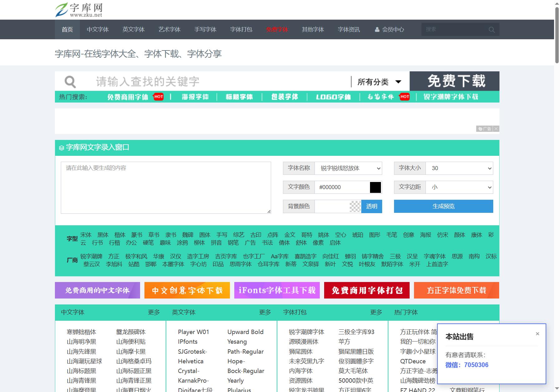Click the layers icon before 字库网文字录入窗口
The height and width of the screenshot is (392, 560).
pos(61,148)
